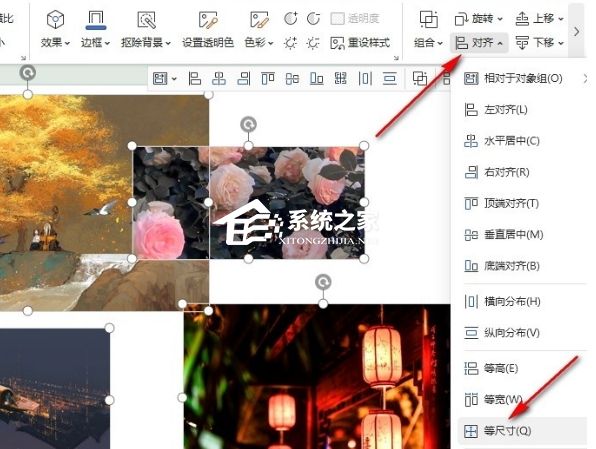
Task: Open the 色彩 color dropdown
Action: pyautogui.click(x=259, y=30)
